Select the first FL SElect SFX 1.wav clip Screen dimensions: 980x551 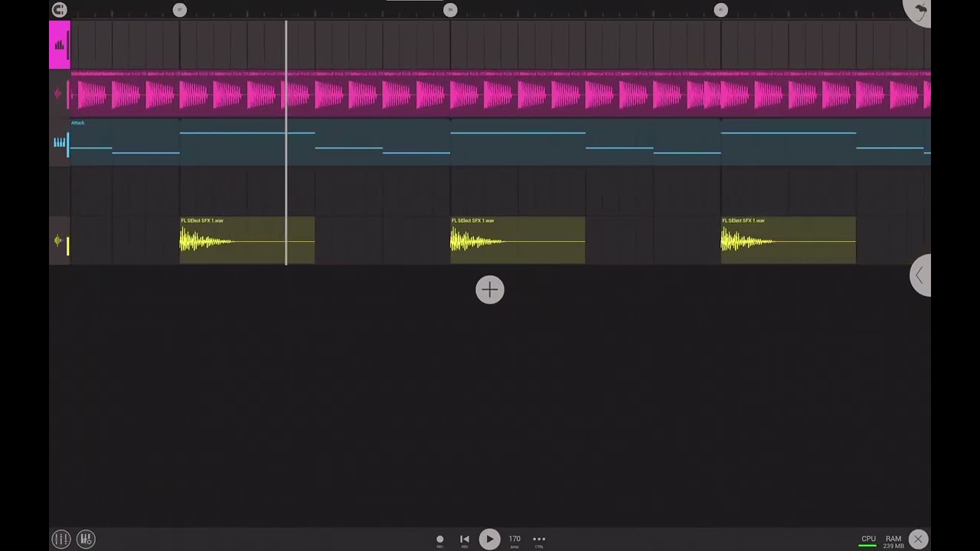pyautogui.click(x=247, y=240)
